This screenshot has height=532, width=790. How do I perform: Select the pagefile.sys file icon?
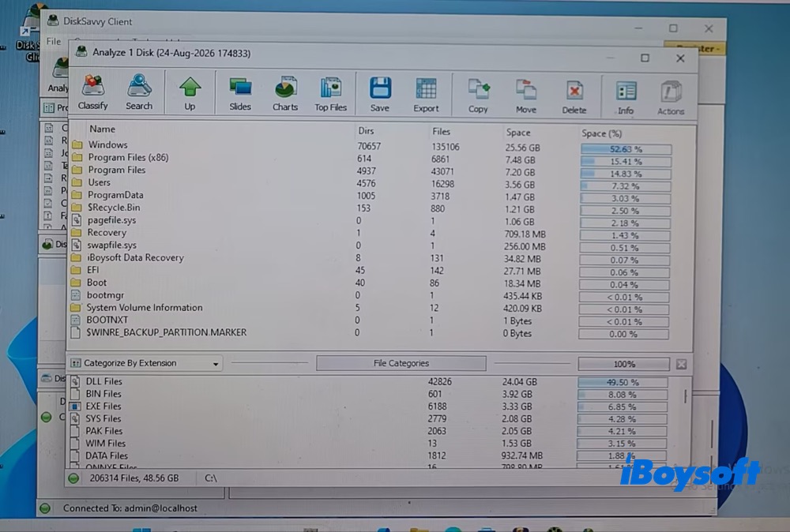77,220
